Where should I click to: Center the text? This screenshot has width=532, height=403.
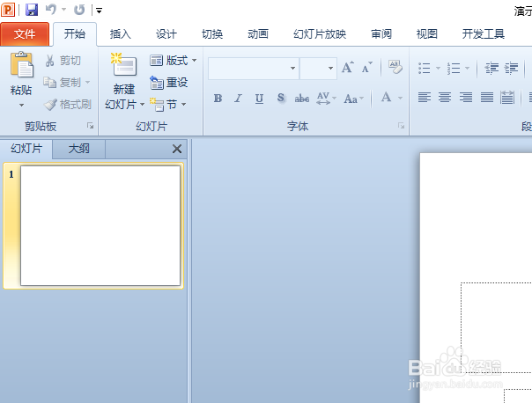[445, 98]
